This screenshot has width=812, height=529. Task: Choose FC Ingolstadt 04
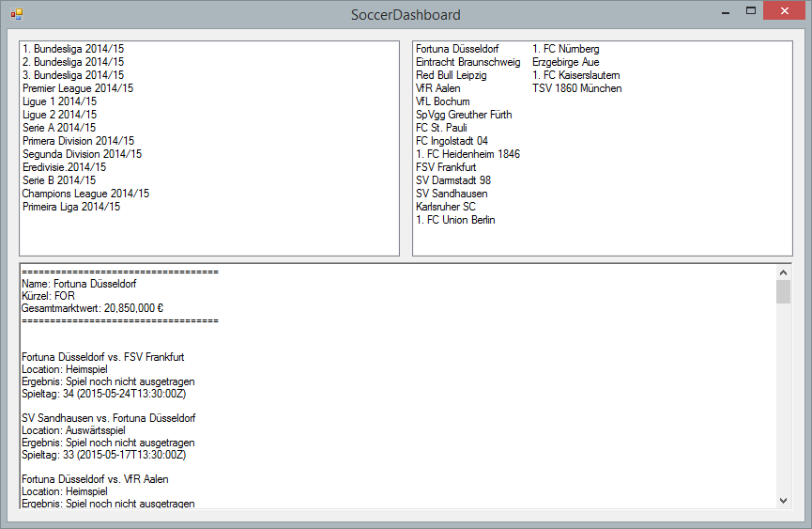point(452,141)
